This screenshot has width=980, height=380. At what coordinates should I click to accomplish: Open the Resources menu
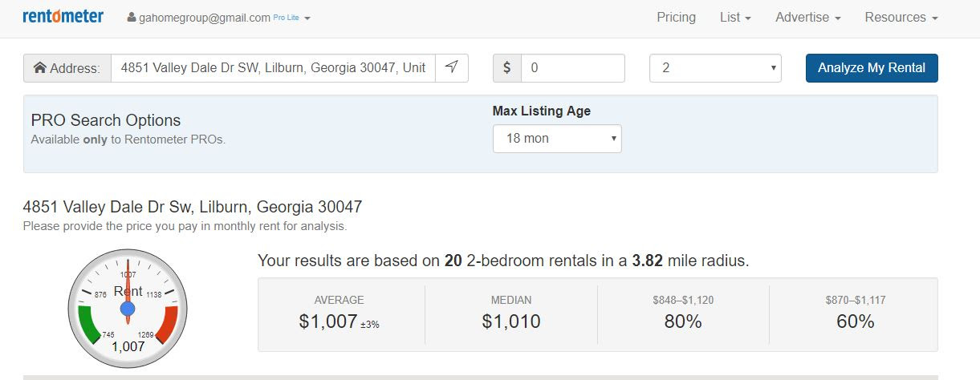(901, 17)
